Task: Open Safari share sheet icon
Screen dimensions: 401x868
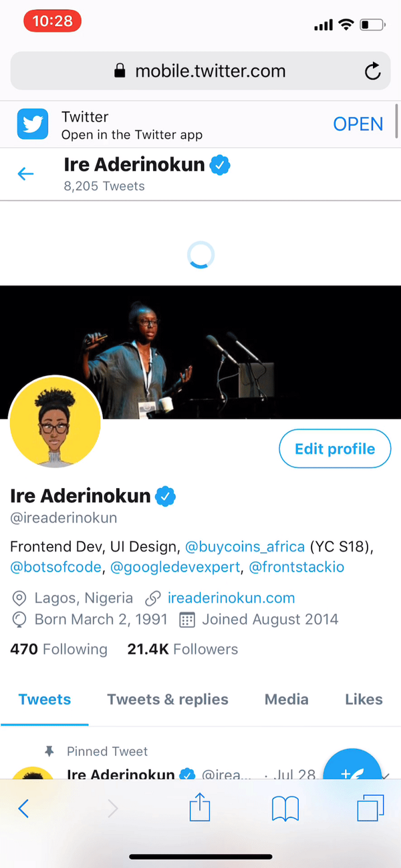Action: [200, 808]
